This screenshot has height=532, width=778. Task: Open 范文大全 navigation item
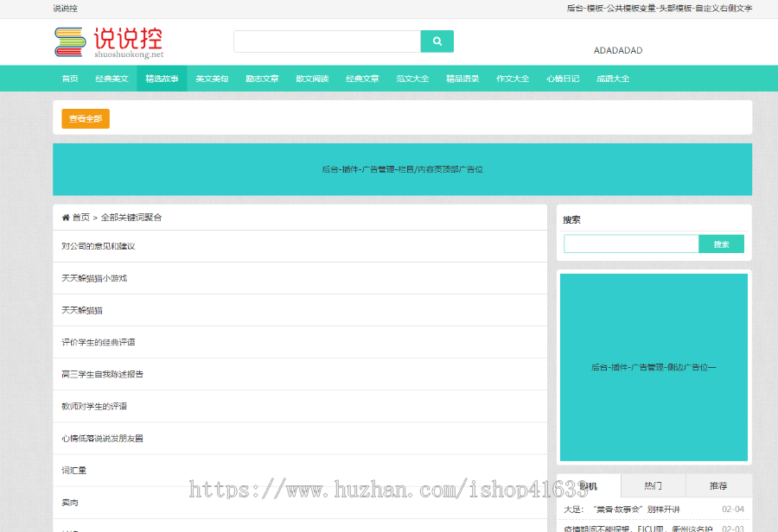coord(412,79)
